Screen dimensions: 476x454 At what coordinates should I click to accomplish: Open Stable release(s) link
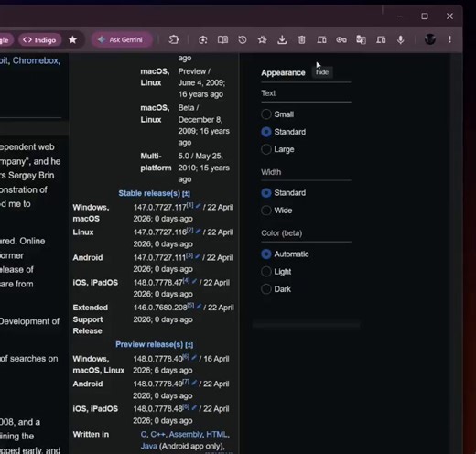pos(149,193)
